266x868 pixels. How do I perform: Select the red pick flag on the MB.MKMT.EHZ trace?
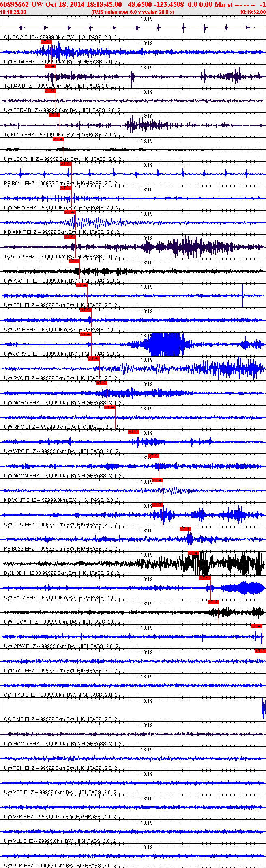[70, 212]
